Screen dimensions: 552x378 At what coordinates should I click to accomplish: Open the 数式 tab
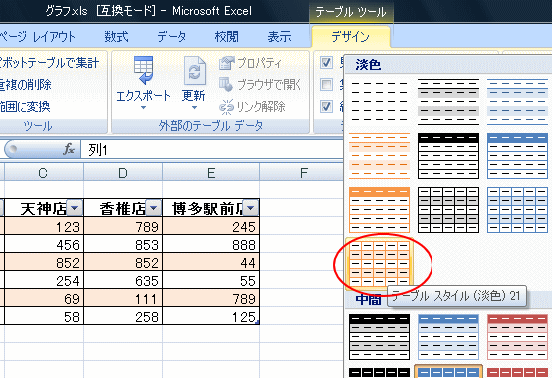pyautogui.click(x=116, y=37)
